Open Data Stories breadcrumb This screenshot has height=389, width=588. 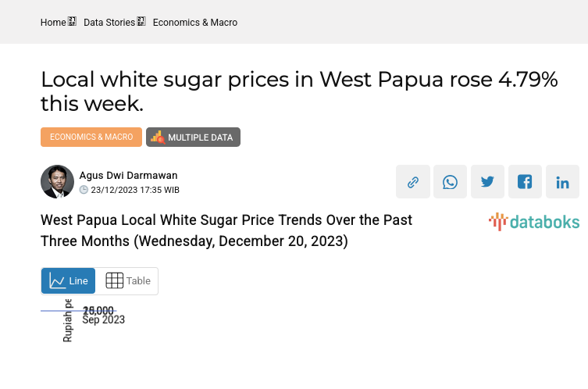pos(109,23)
